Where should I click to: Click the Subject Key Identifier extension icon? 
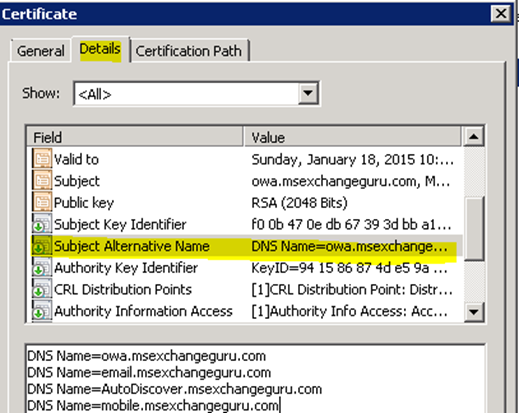(x=42, y=224)
